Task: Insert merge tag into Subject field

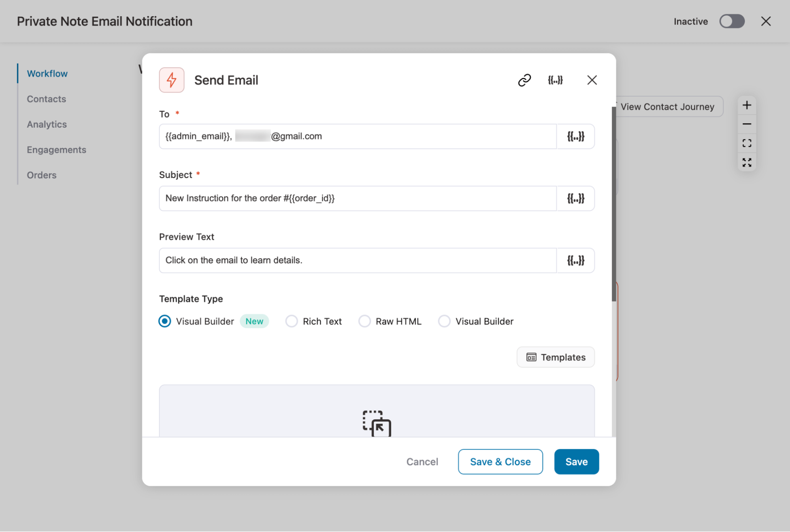Action: coord(575,198)
